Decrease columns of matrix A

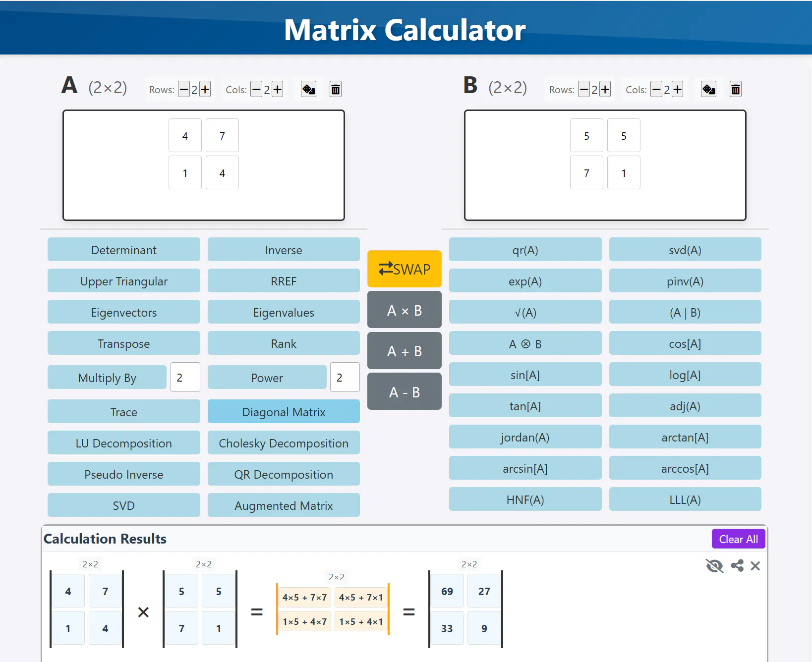256,90
